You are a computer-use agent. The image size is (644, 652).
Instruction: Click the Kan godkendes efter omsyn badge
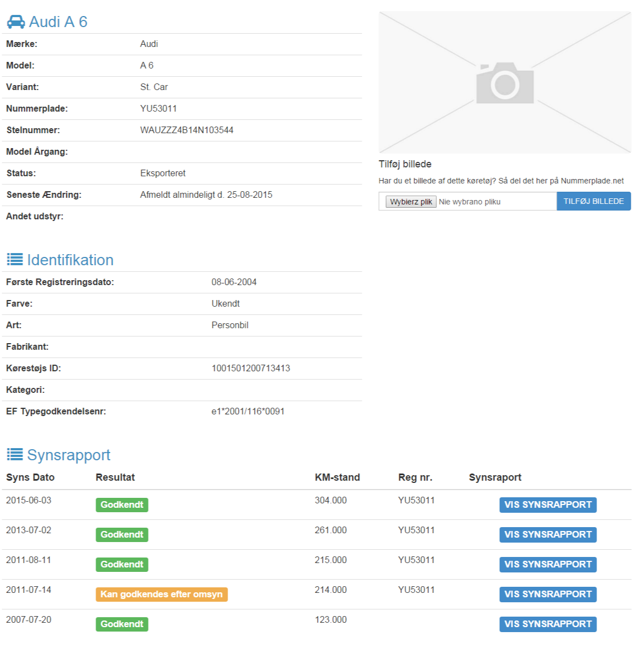tap(161, 595)
